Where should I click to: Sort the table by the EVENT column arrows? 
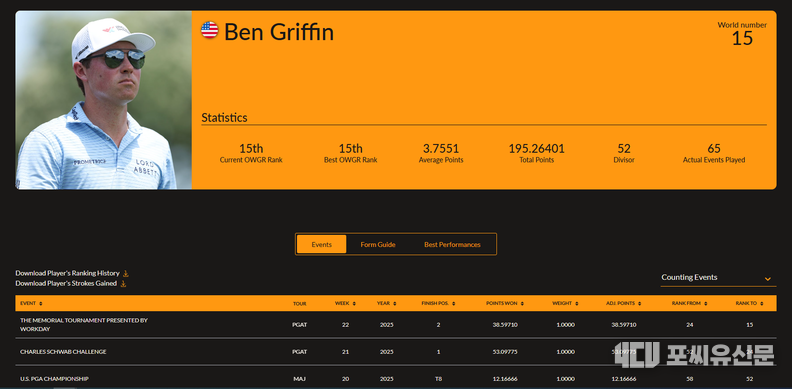[40, 304]
